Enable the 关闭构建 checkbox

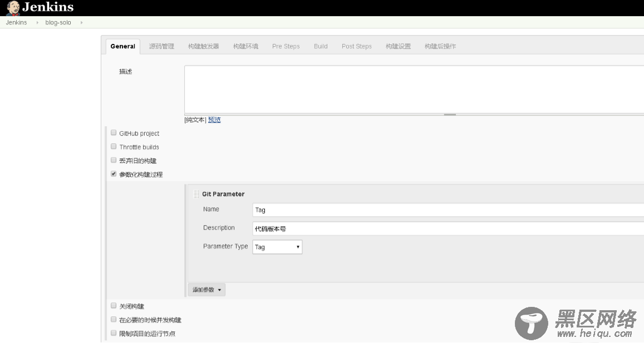pos(114,305)
